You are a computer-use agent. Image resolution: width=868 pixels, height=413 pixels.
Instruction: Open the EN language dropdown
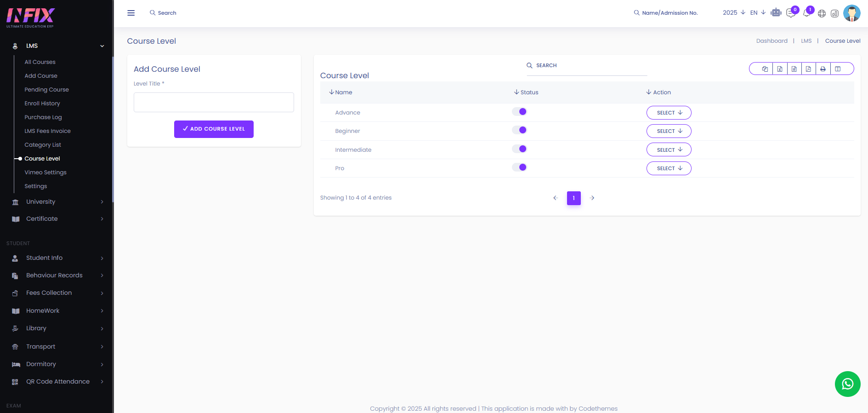pos(758,12)
